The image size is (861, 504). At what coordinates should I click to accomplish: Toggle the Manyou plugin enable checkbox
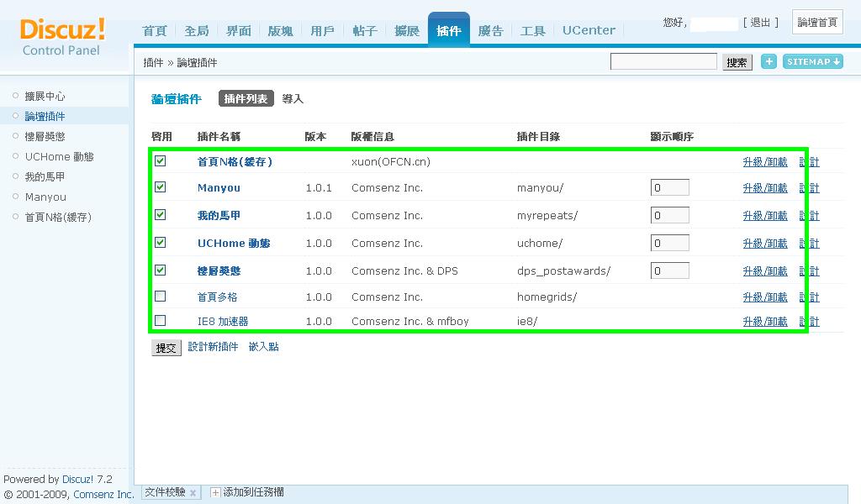pyautogui.click(x=161, y=187)
